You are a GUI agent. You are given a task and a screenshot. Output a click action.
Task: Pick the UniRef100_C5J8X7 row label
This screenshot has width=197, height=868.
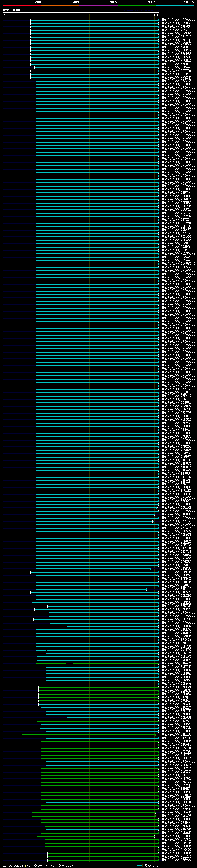click(177, 555)
